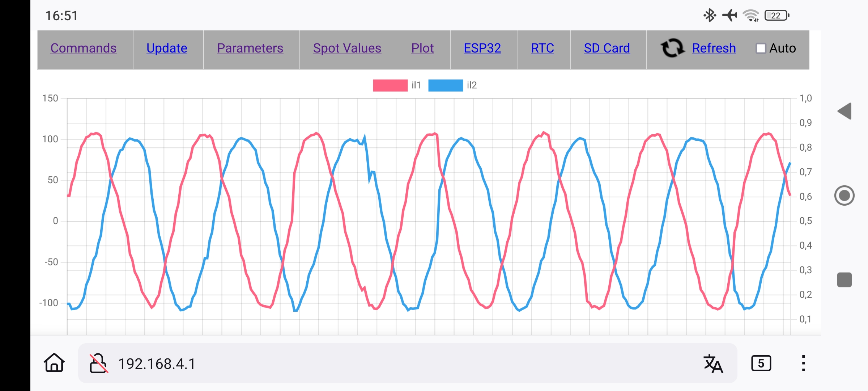Image resolution: width=868 pixels, height=391 pixels.
Task: Enable the Auto refresh checkbox
Action: click(761, 48)
